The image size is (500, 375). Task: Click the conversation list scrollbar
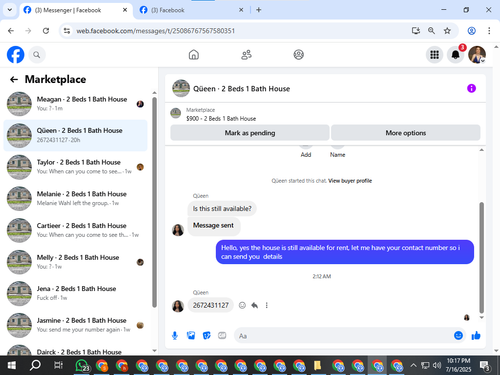coord(154,202)
